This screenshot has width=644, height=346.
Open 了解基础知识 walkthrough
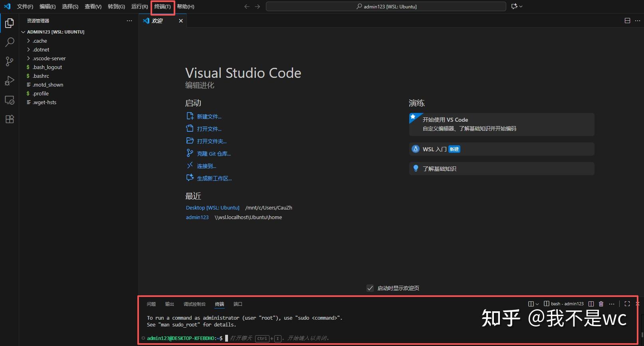(502, 168)
